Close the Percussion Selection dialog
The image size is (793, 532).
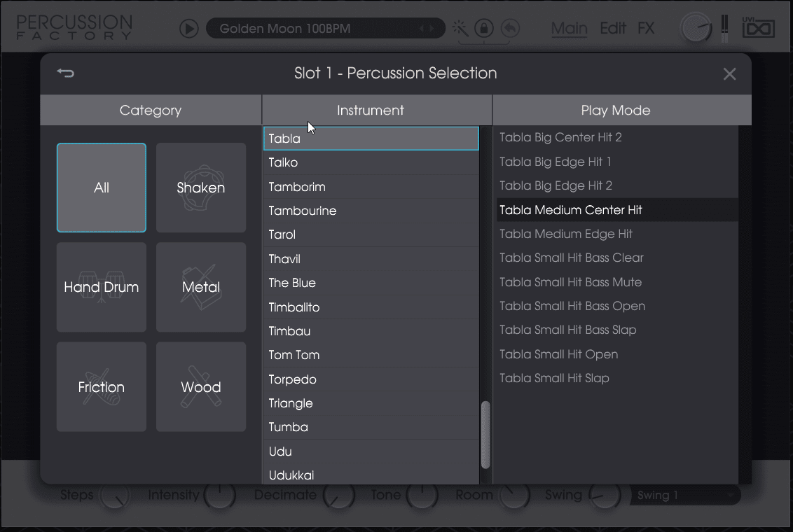[729, 74]
